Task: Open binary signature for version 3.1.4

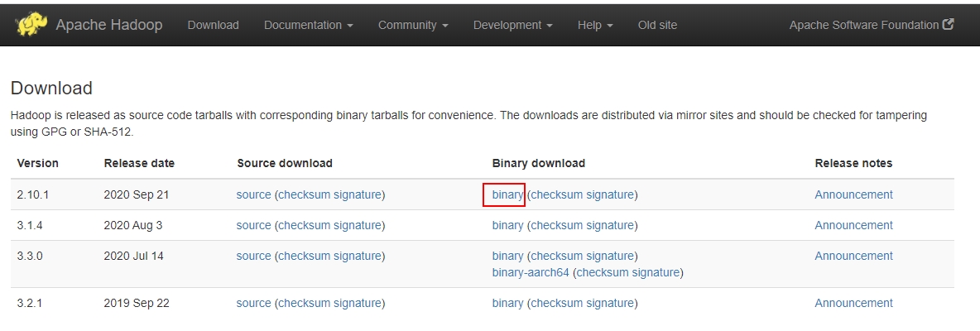Action: coord(610,225)
